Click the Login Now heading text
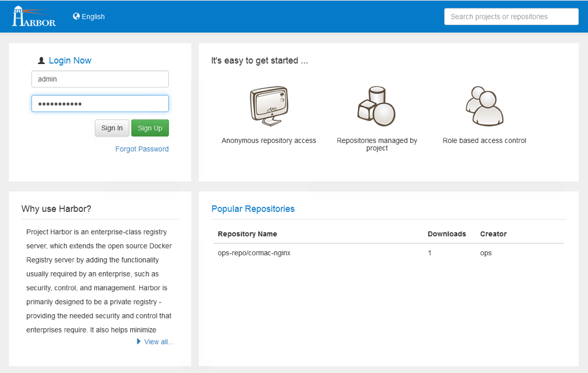Image resolution: width=588 pixels, height=373 pixels. click(70, 61)
